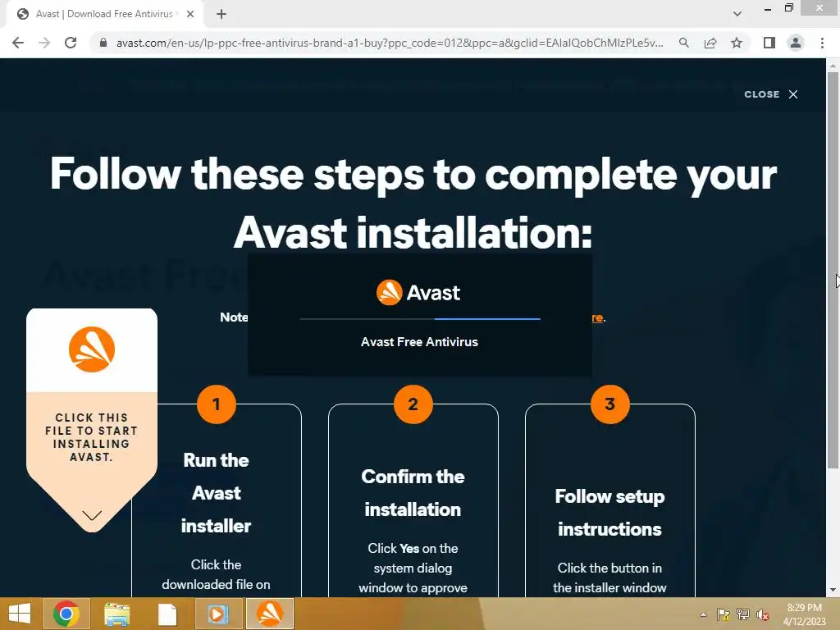Viewport: 840px width, 630px height.
Task: Bookmark this page with the star icon
Action: coord(737,43)
